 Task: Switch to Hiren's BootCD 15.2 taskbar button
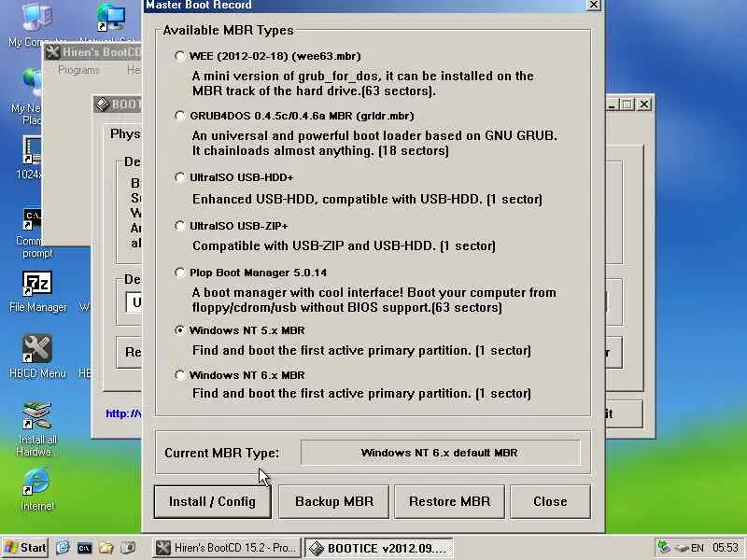tap(227, 548)
